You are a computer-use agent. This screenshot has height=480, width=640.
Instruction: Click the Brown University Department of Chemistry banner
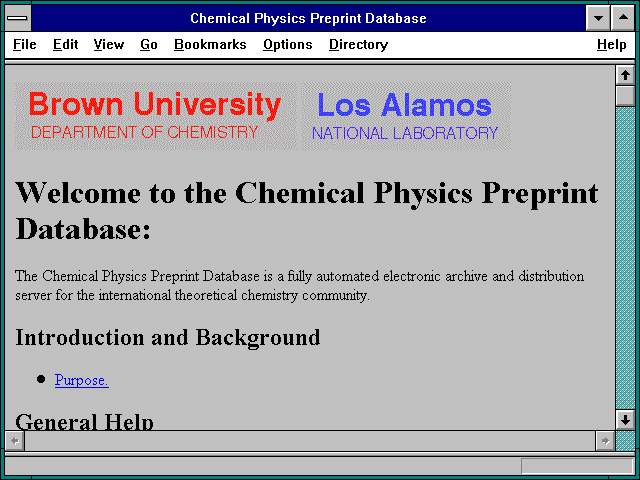[x=156, y=116]
